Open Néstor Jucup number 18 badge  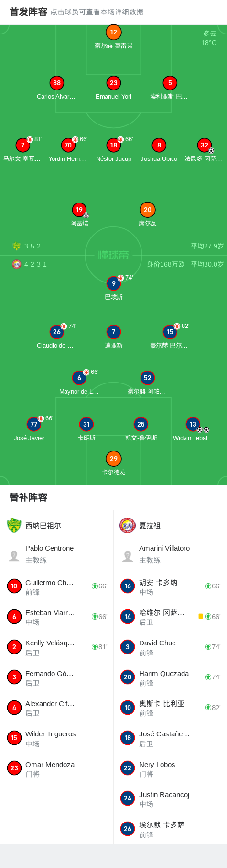pyautogui.click(x=113, y=145)
